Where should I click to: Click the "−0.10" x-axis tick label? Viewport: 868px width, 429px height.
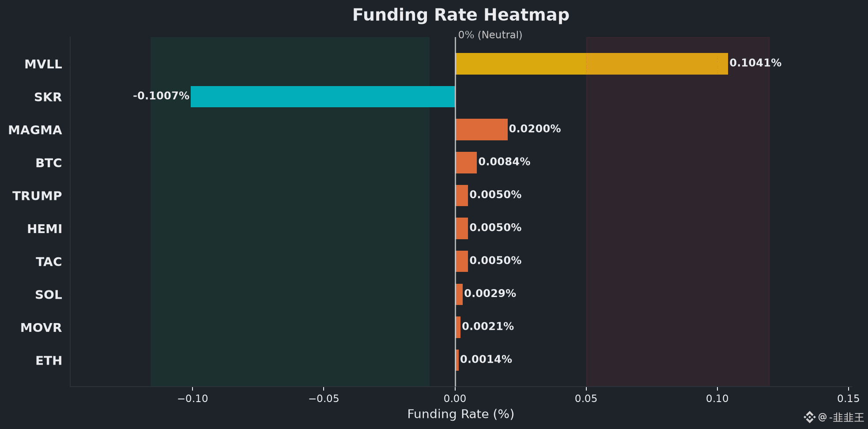tap(192, 399)
